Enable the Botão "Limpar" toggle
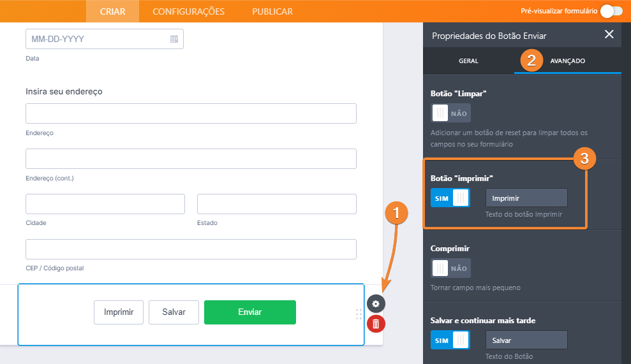Image resolution: width=631 pixels, height=364 pixels. pyautogui.click(x=450, y=113)
